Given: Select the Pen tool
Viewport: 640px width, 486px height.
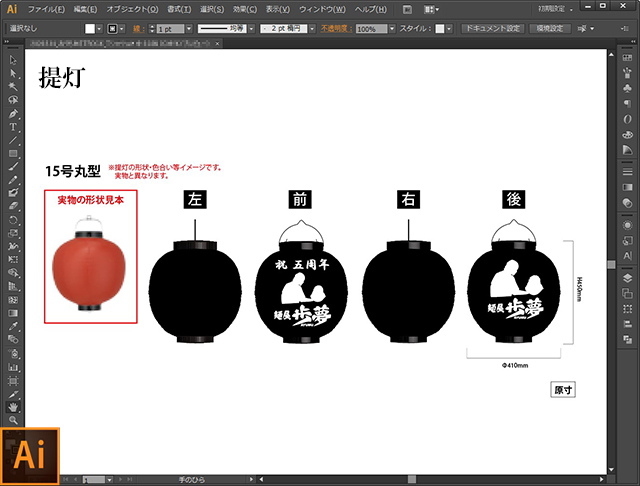Looking at the screenshot, I should tap(13, 113).
